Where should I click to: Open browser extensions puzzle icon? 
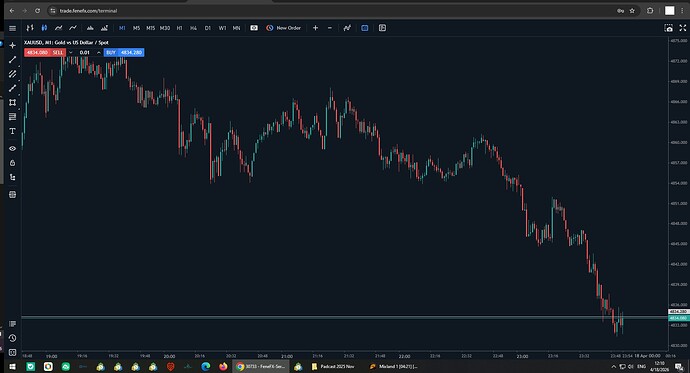click(650, 11)
